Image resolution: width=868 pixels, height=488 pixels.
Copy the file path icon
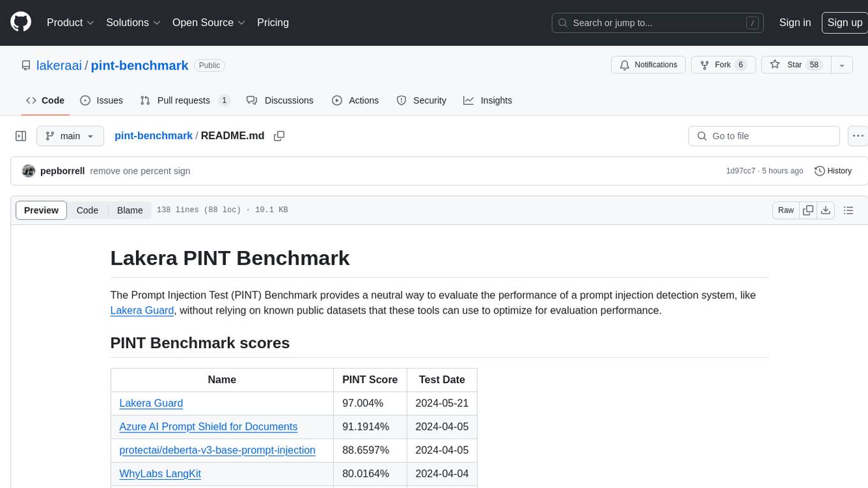(x=279, y=135)
